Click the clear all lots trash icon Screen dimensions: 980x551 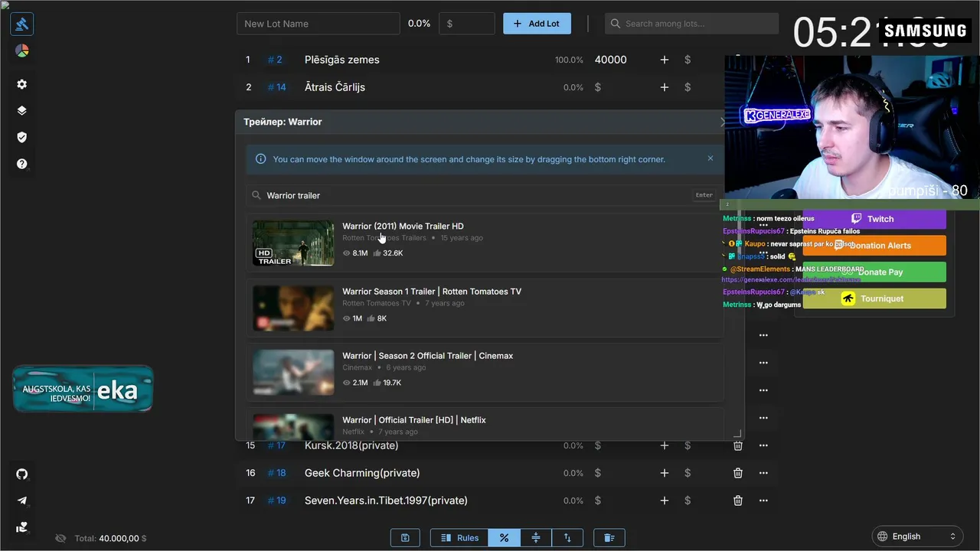pos(609,538)
